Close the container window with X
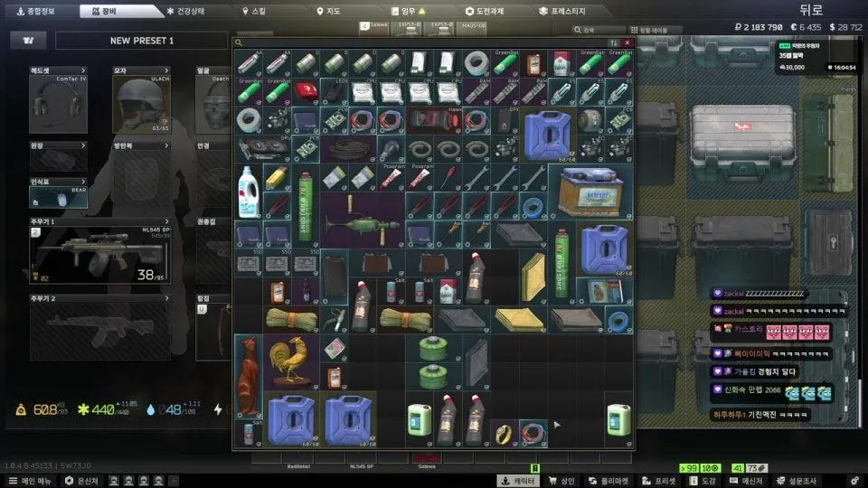Image resolution: width=868 pixels, height=488 pixels. click(627, 42)
